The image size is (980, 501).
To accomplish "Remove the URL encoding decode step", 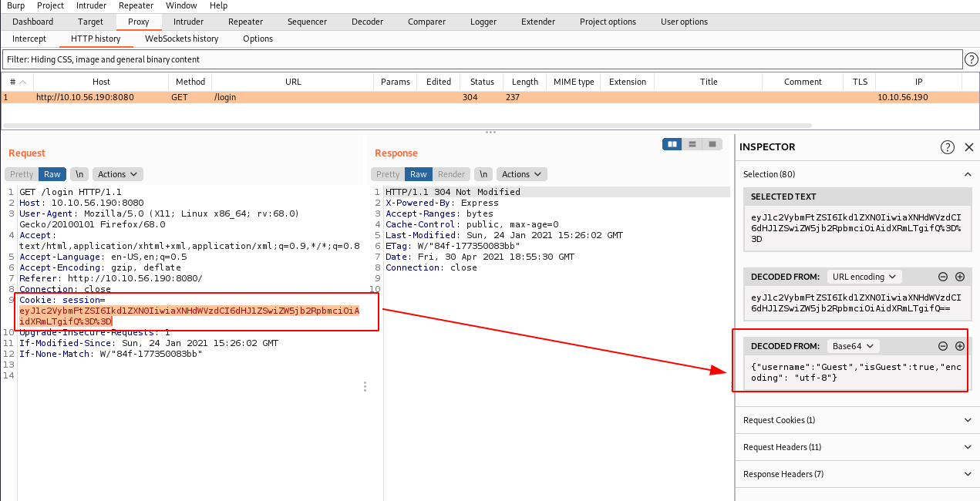I will [943, 277].
